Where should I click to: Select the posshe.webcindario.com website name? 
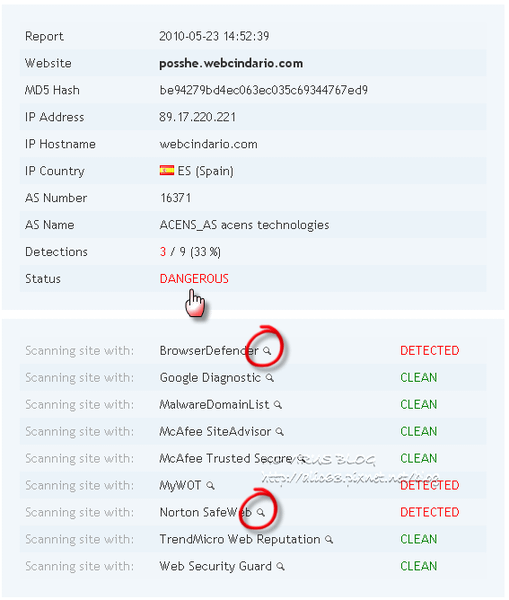[231, 63]
